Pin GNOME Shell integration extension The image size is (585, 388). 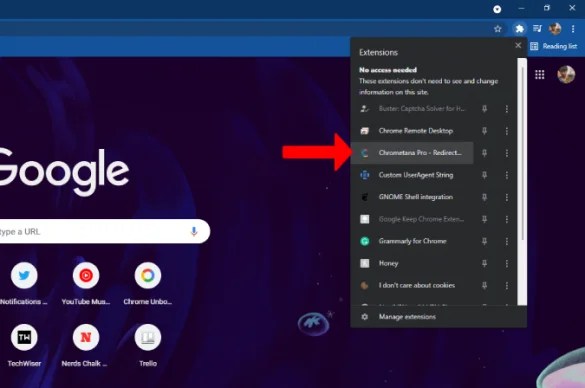[x=484, y=197]
